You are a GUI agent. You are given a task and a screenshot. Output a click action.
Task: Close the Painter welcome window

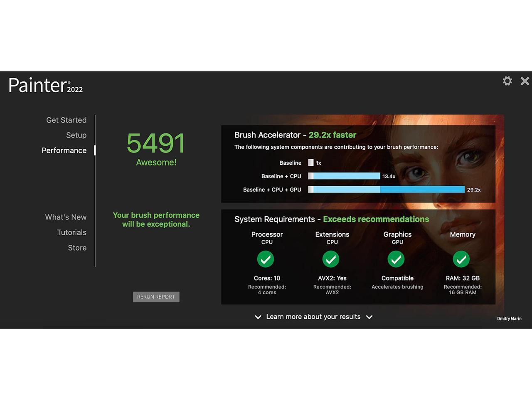525,81
